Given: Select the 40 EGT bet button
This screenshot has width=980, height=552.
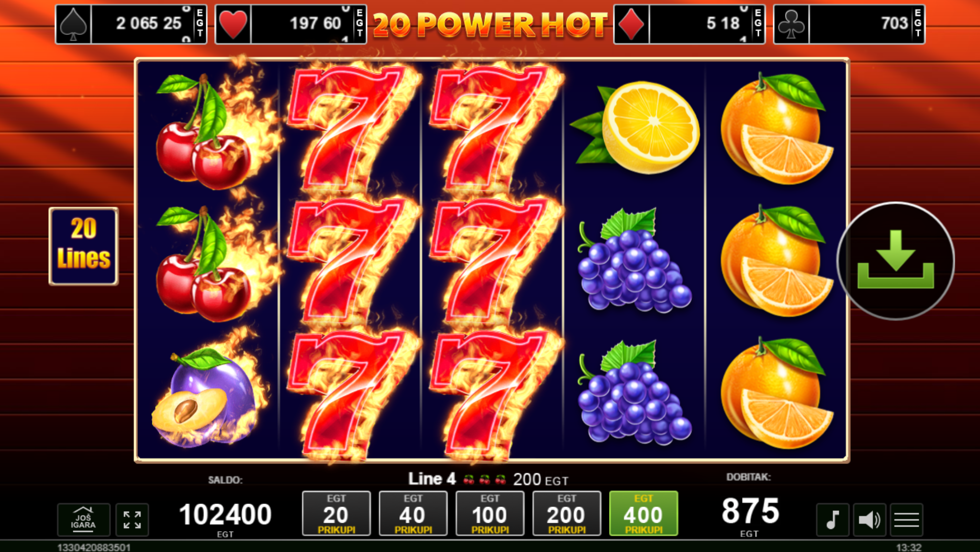Looking at the screenshot, I should 413,513.
